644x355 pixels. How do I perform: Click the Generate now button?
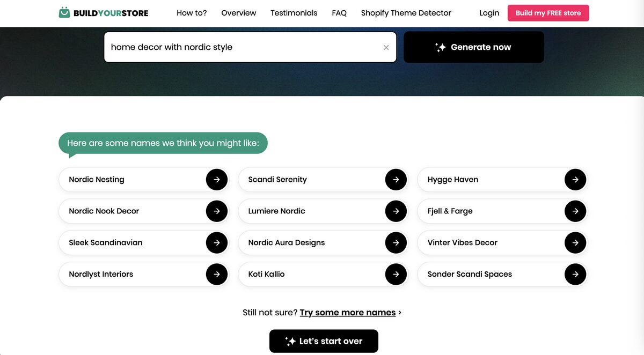pyautogui.click(x=473, y=47)
